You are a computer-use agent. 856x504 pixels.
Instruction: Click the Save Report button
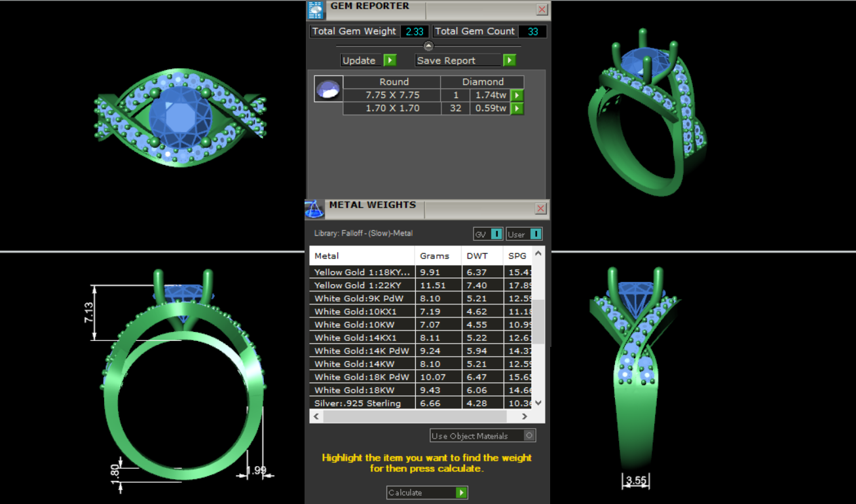(465, 60)
